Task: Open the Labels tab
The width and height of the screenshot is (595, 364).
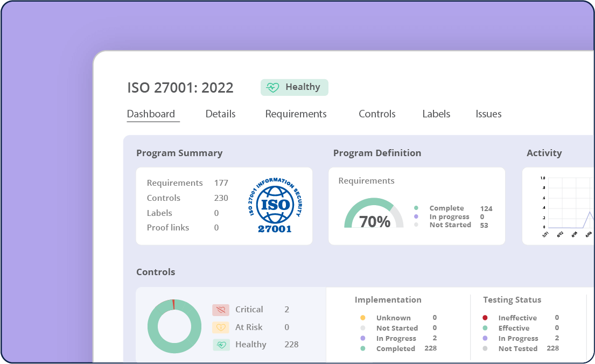Action: click(436, 114)
